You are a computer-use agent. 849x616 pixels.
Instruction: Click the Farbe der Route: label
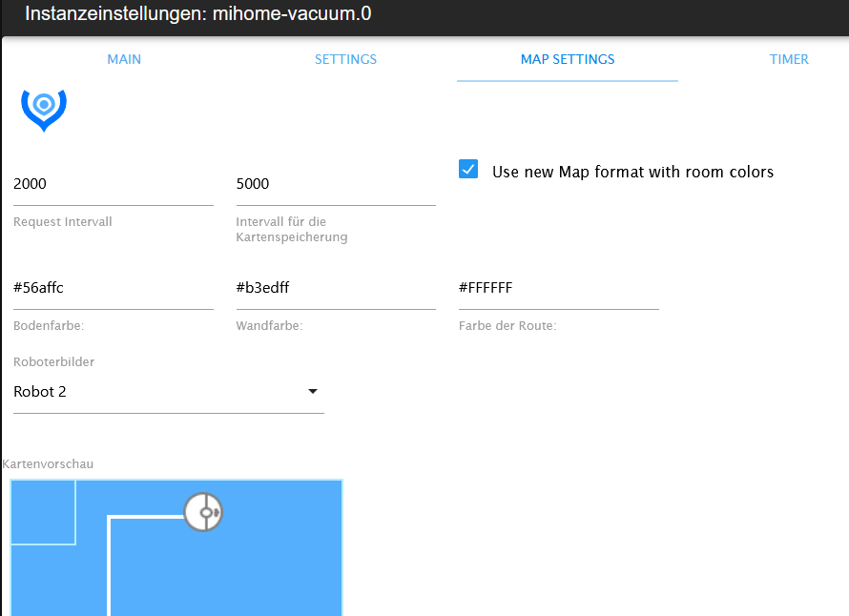click(507, 326)
